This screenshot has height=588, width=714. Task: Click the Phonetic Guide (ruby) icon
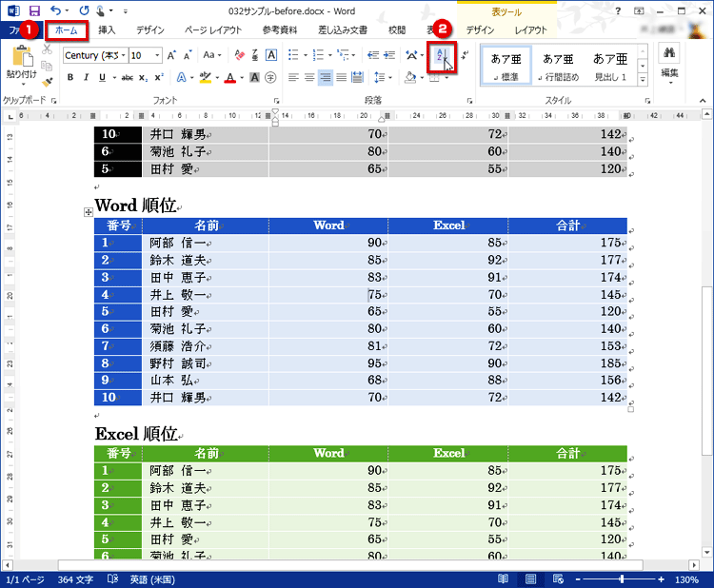(x=255, y=55)
